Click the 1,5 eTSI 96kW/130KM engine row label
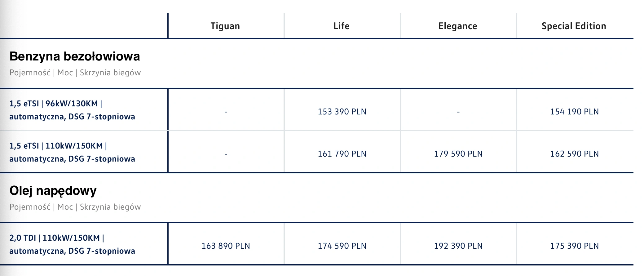This screenshot has height=276, width=644. pos(72,110)
